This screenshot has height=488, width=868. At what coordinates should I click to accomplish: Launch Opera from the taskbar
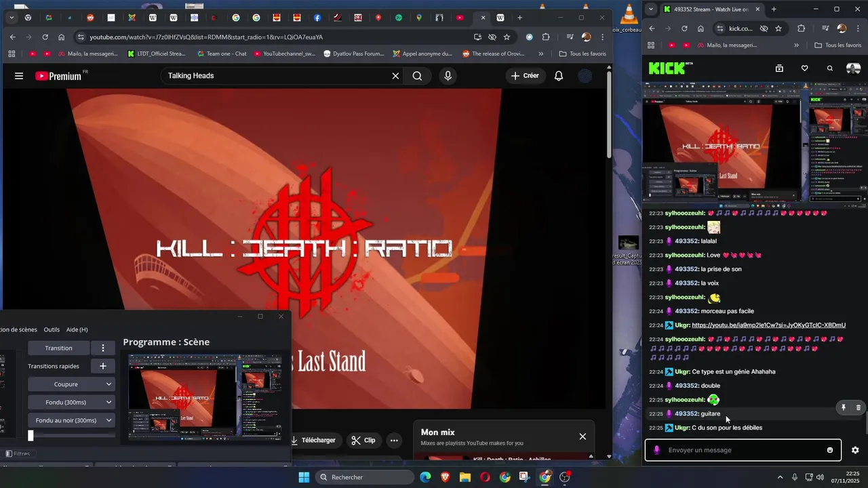tap(485, 477)
